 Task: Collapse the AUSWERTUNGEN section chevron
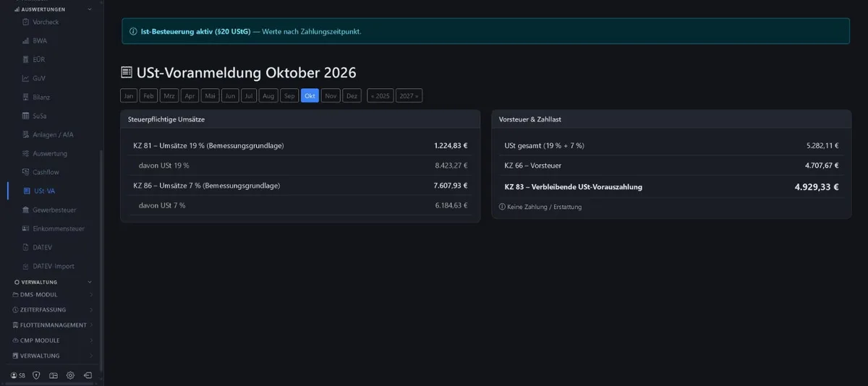(90, 9)
